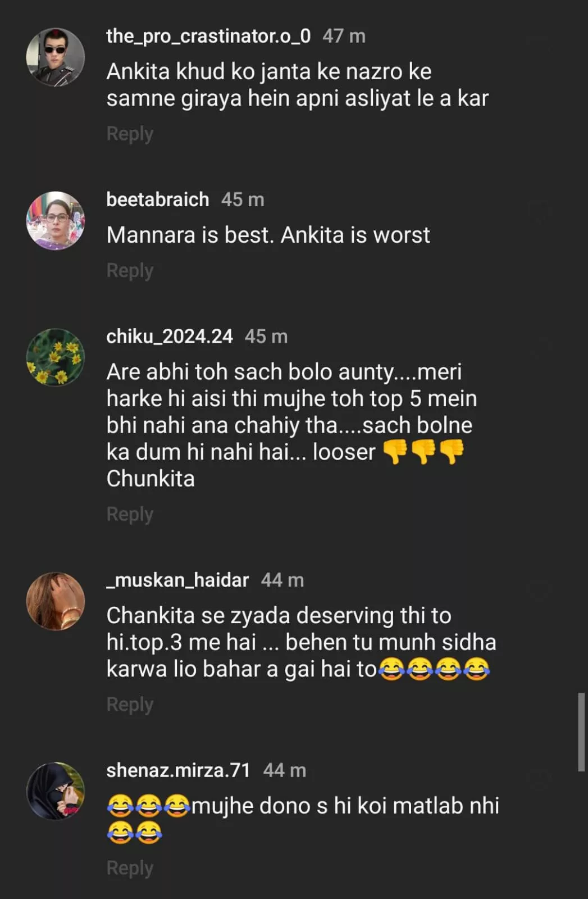Viewport: 588px width, 899px height.
Task: Open chiku_2024.24's yellow flowers avatar
Action: click(55, 357)
